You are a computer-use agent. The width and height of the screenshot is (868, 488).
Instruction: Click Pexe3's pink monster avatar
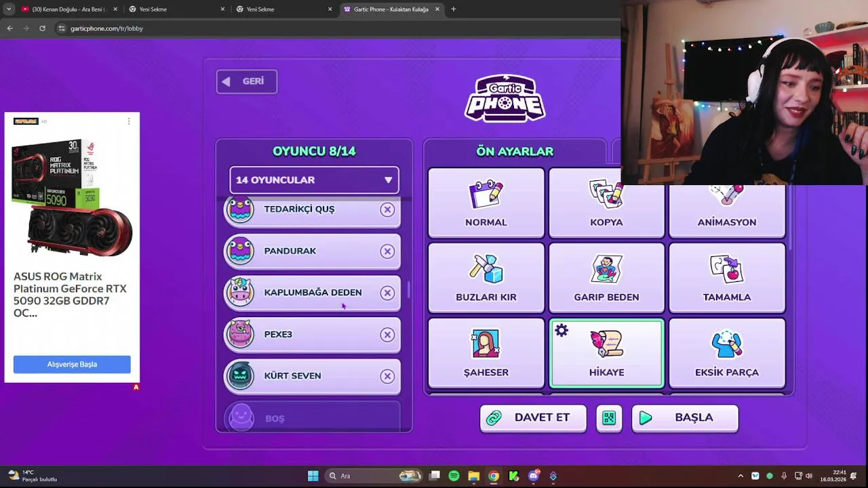240,335
